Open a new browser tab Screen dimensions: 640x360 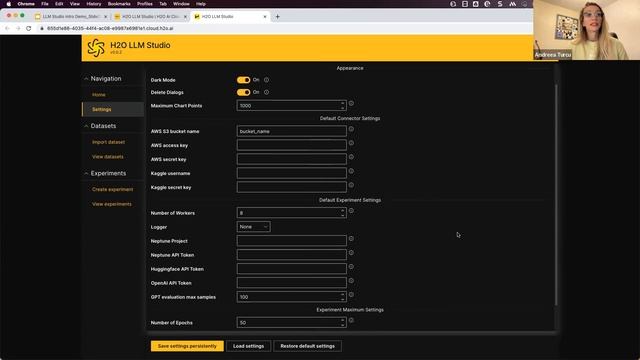pyautogui.click(x=278, y=17)
